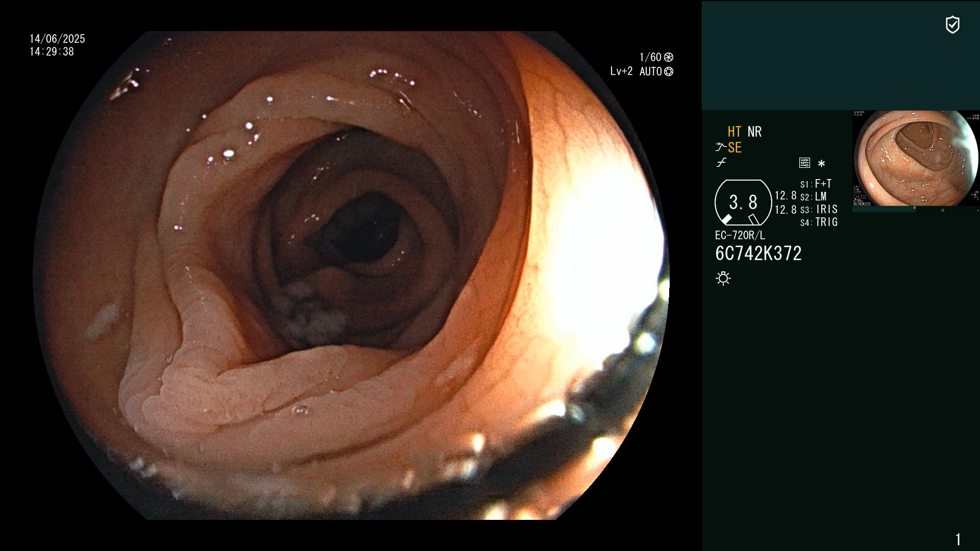Click the asterisk indicator icon
Screen dimensions: 980x551
click(821, 163)
